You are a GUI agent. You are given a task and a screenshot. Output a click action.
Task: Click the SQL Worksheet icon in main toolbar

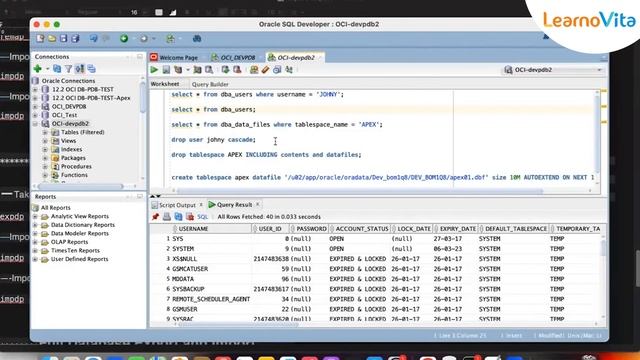(170, 38)
